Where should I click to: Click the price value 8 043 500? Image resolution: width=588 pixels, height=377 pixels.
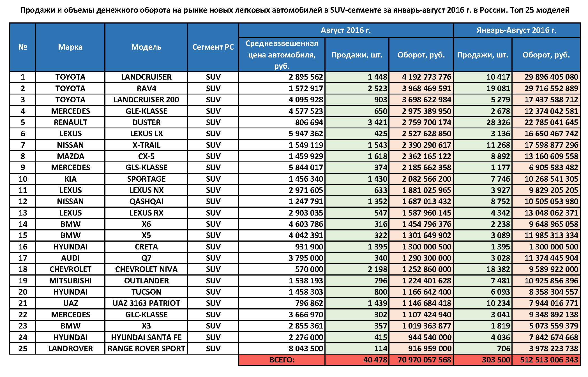coord(282,348)
